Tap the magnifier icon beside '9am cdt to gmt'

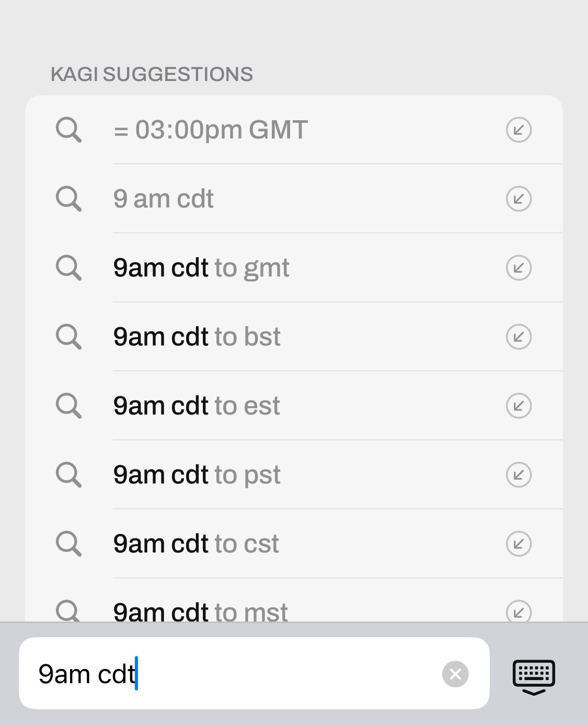click(x=68, y=268)
